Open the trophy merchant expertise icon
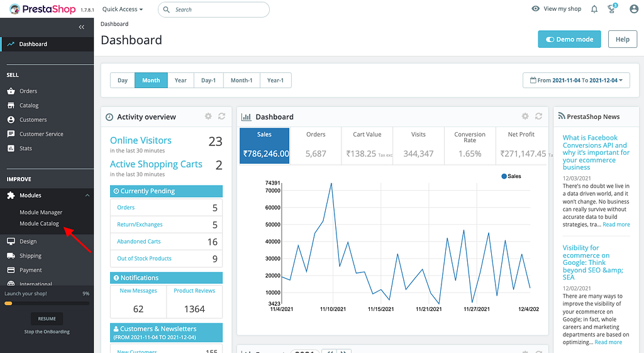This screenshot has width=644, height=353. pos(612,9)
